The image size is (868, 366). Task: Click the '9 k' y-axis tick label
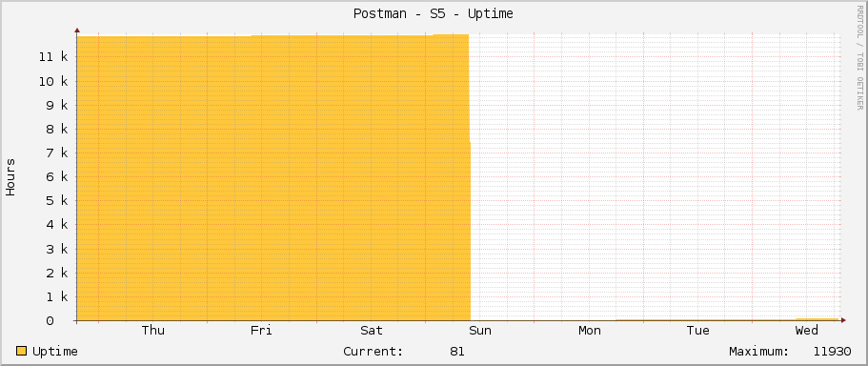coord(57,105)
